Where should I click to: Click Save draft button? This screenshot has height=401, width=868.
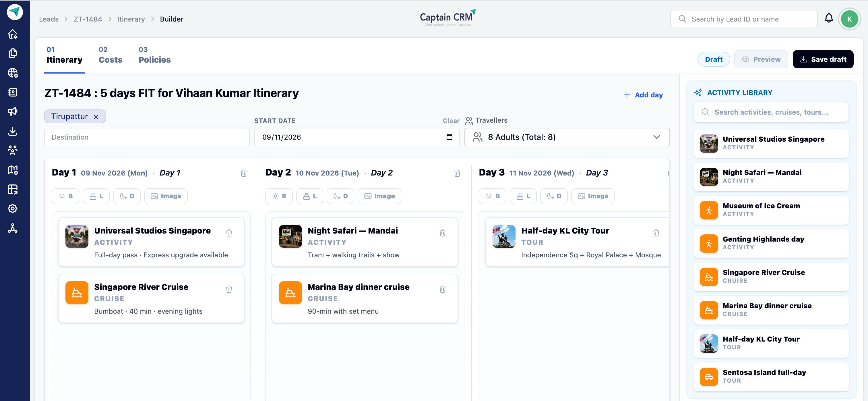823,59
